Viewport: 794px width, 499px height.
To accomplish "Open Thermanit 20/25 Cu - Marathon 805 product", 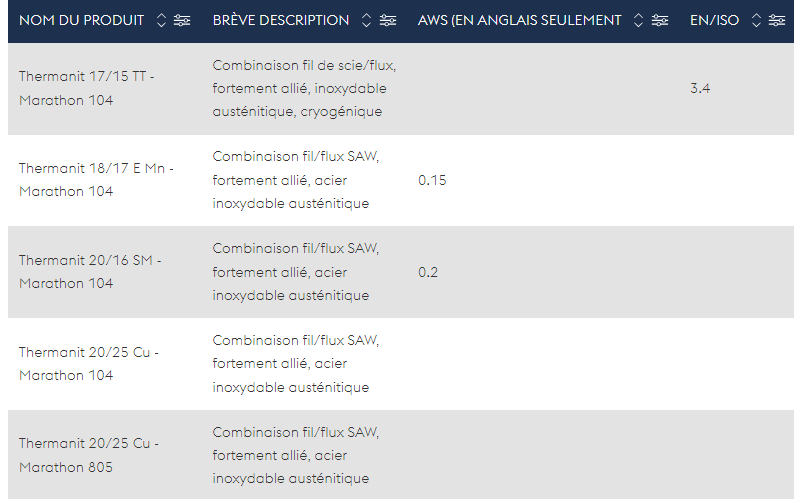I will [x=88, y=455].
